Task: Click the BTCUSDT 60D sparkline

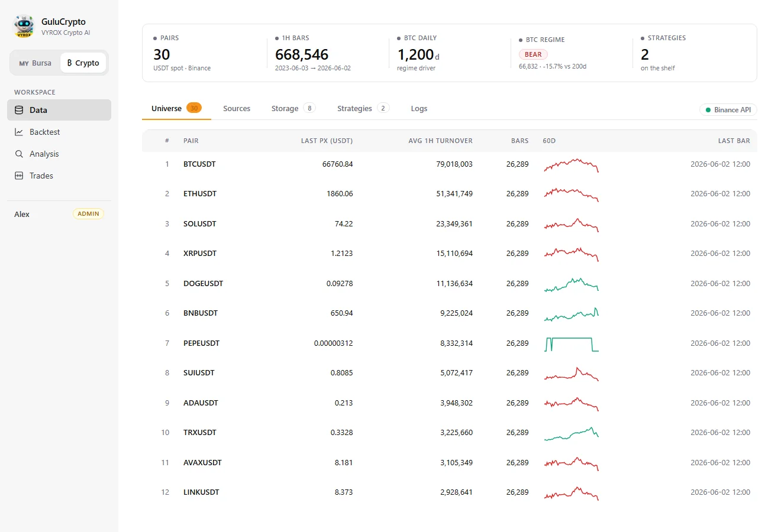Action: 572,165
